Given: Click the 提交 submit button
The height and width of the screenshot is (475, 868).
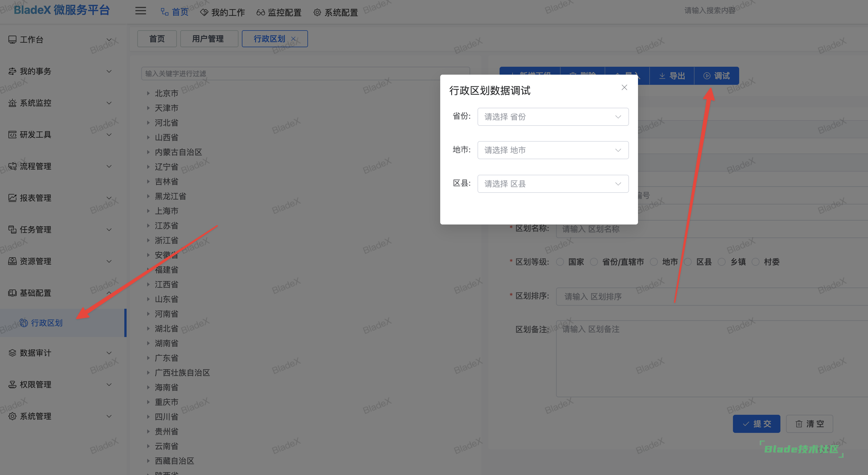Looking at the screenshot, I should coord(756,424).
